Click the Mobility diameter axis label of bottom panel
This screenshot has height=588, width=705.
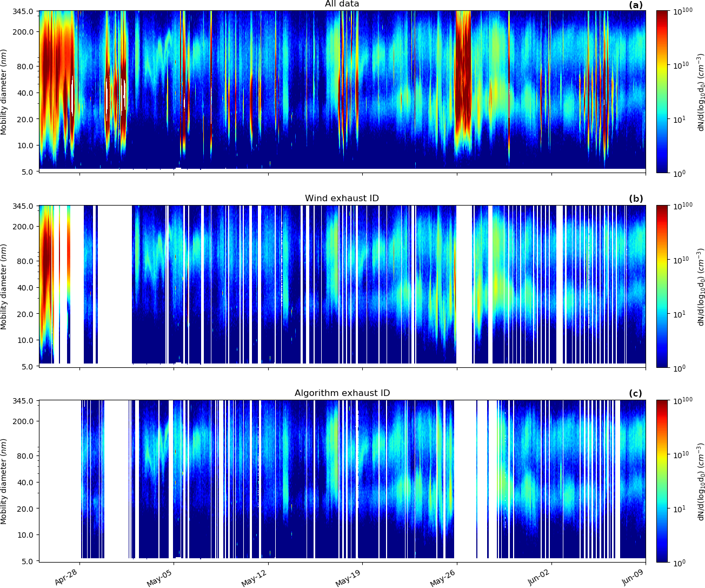[x=4, y=481]
